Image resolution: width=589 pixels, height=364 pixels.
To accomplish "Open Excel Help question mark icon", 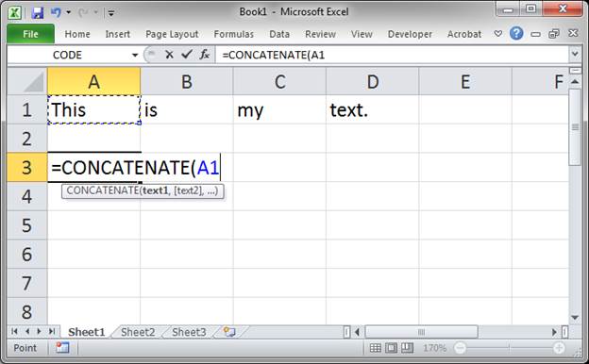I will pos(516,34).
